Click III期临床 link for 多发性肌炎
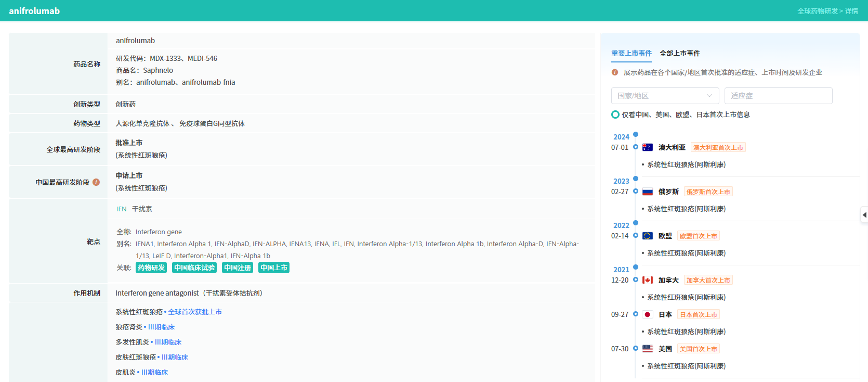This screenshot has width=868, height=382. 168,342
